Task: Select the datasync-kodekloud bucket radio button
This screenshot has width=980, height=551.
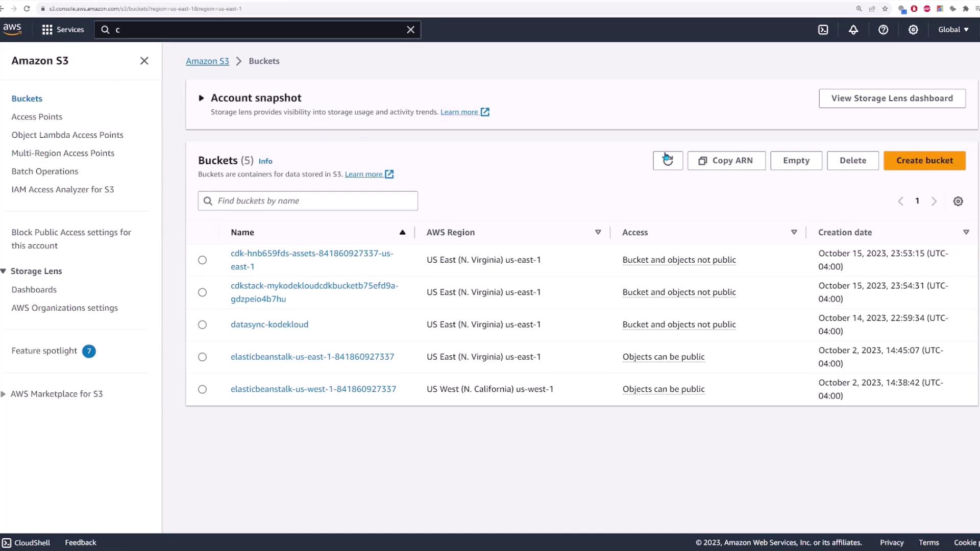Action: (203, 325)
